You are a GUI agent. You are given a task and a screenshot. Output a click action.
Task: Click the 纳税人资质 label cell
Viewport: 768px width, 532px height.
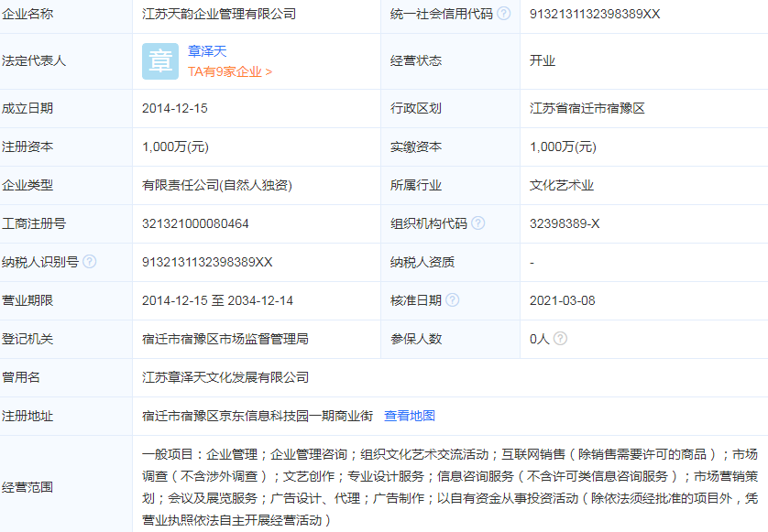pyautogui.click(x=450, y=262)
